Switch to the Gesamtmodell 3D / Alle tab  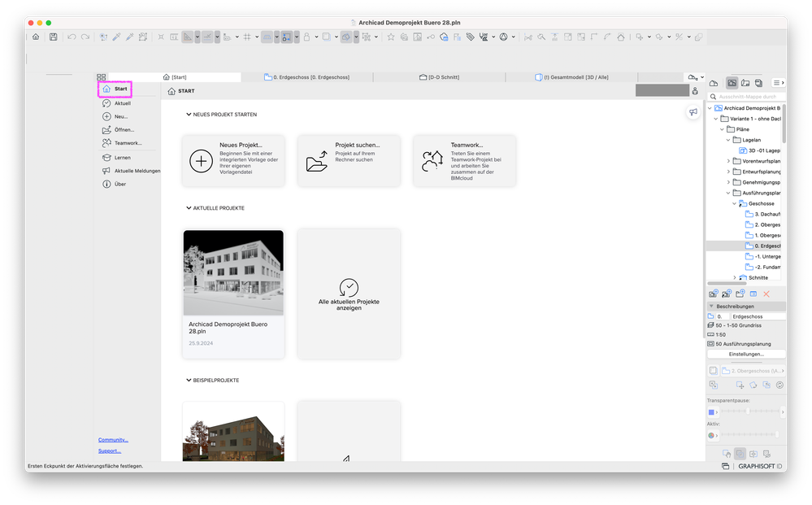click(571, 77)
